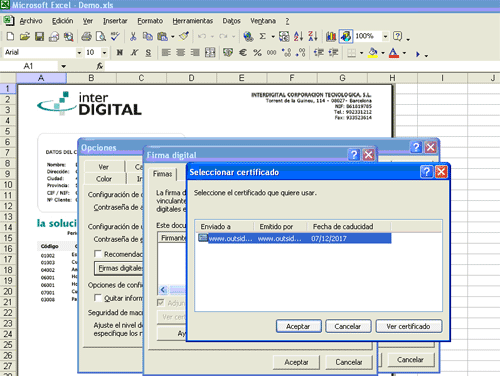Switch to the Firmas tab in Firma digital
Viewport: 500px width, 376px height.
pyautogui.click(x=162, y=174)
